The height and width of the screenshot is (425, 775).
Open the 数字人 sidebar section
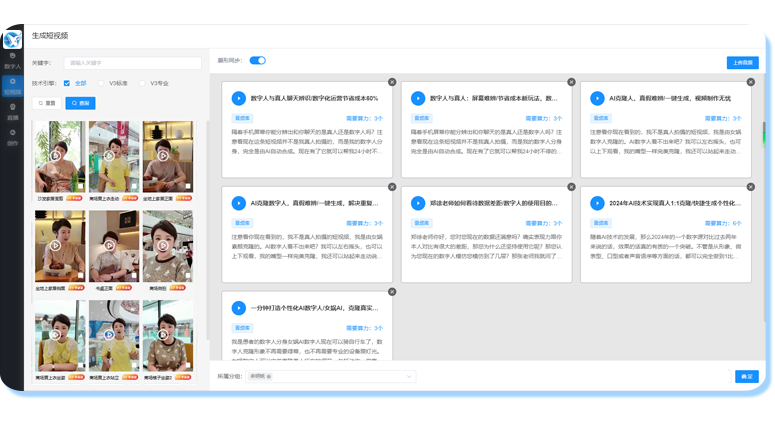(12, 60)
